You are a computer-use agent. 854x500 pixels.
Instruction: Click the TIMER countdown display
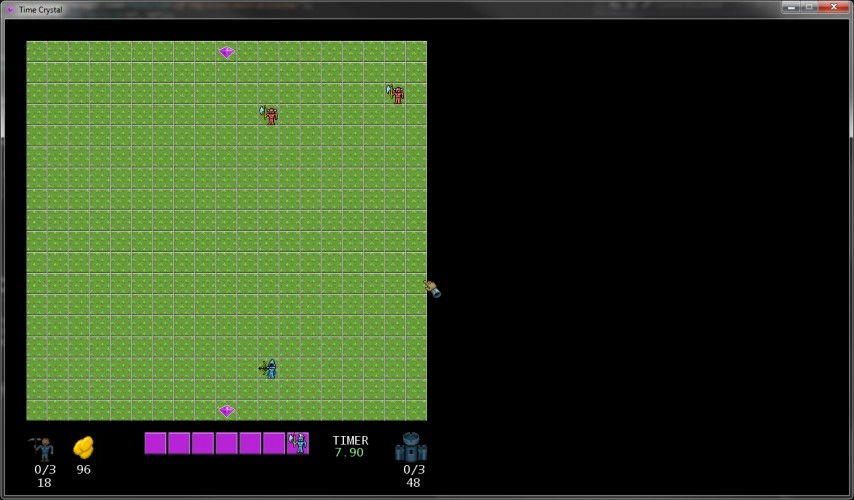[349, 453]
